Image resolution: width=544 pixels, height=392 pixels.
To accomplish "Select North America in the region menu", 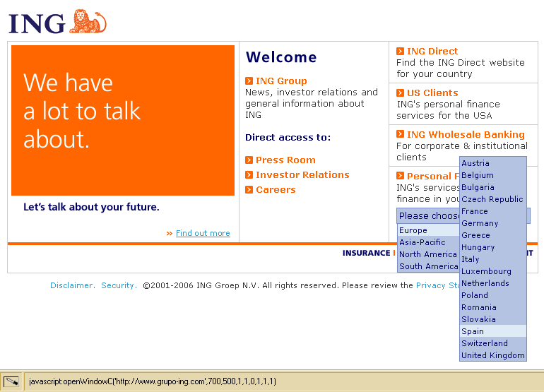I will point(428,254).
